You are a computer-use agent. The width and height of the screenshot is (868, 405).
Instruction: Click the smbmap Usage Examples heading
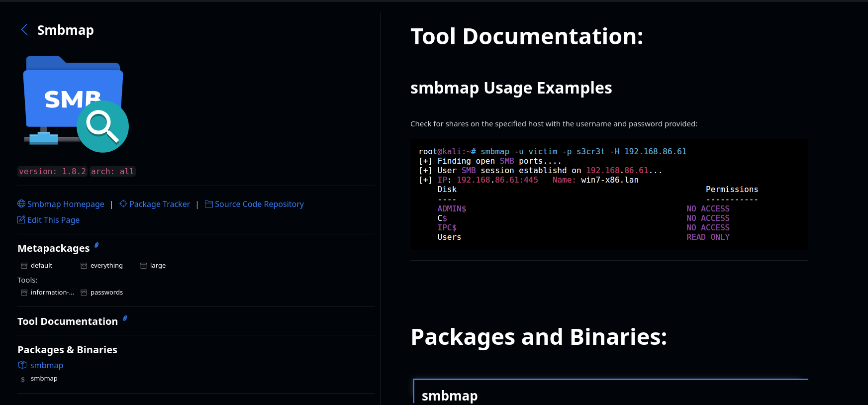coord(511,88)
